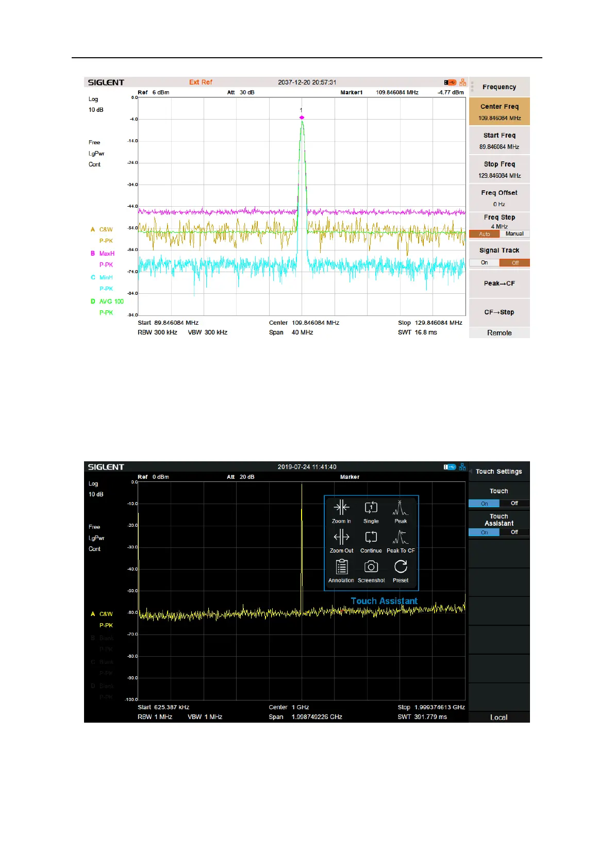Tap the Peak To CF icon
The height and width of the screenshot is (868, 614).
click(401, 538)
